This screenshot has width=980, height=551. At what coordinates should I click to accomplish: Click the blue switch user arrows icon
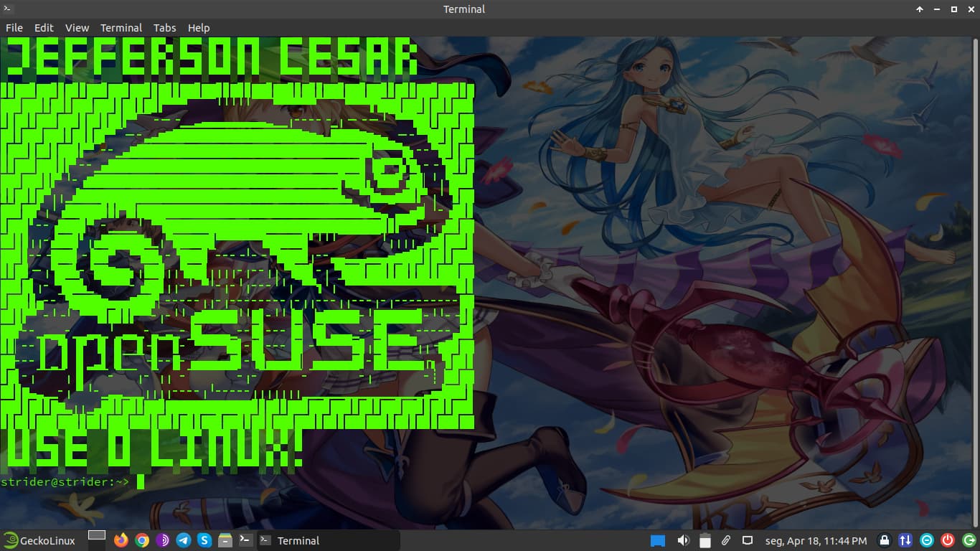905,540
